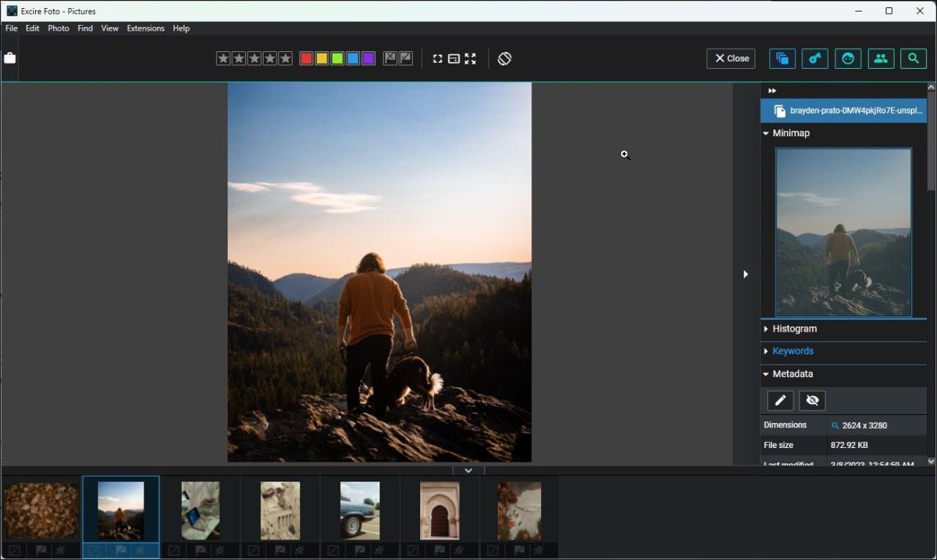Click the star icon under the car thumbnail
Image resolution: width=937 pixels, height=560 pixels.
(379, 550)
